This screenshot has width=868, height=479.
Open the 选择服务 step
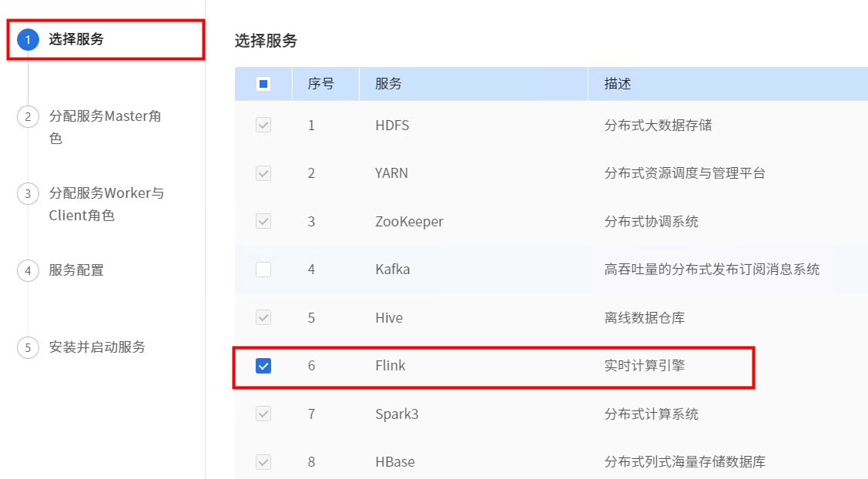click(x=76, y=39)
